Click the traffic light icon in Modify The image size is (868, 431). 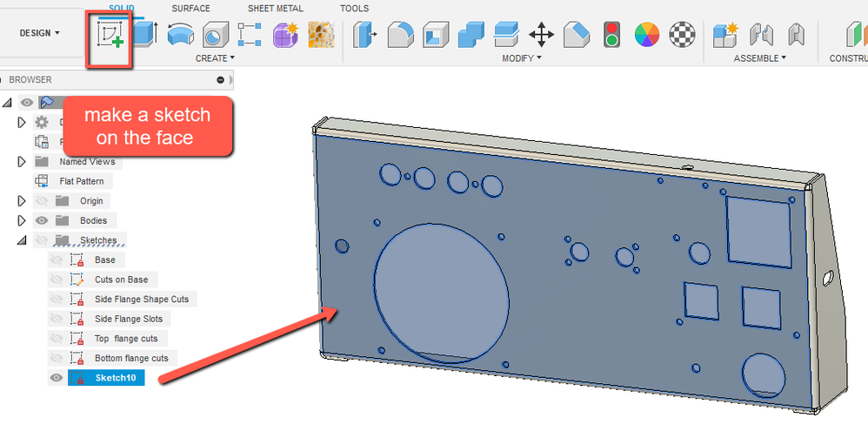611,34
